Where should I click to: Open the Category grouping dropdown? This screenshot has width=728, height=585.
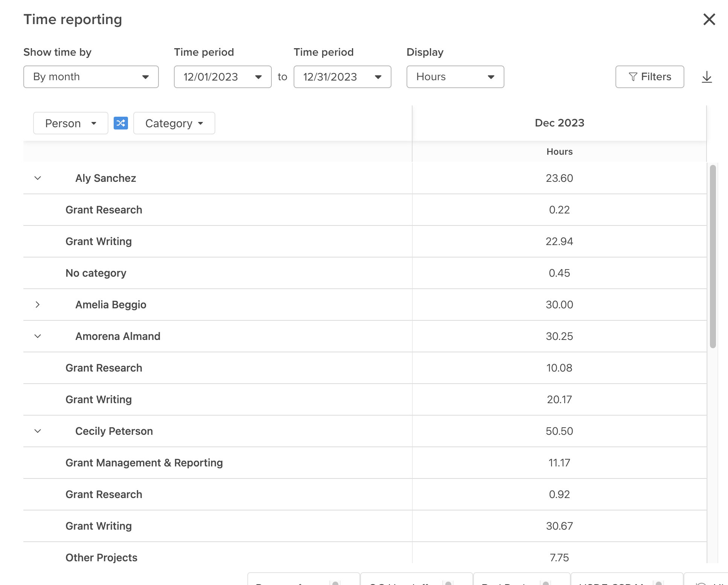pos(174,123)
